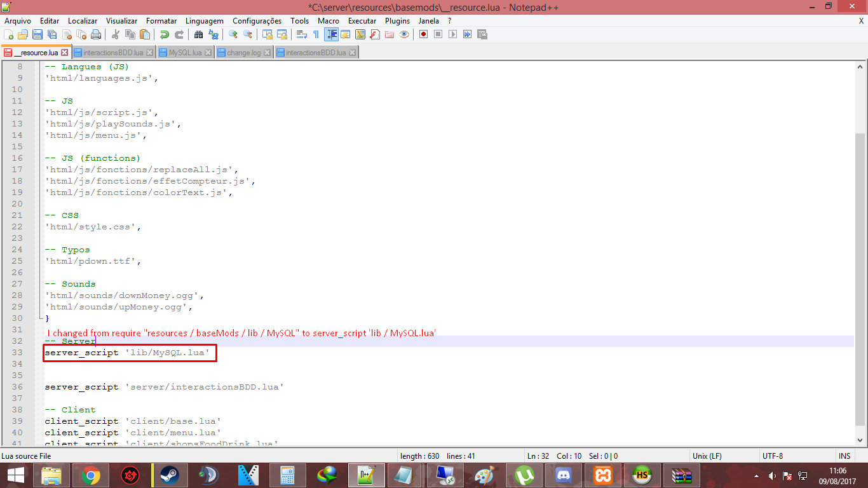The width and height of the screenshot is (868, 488).
Task: Open a file with the folder toolbar icon
Action: pyautogui.click(x=23, y=34)
